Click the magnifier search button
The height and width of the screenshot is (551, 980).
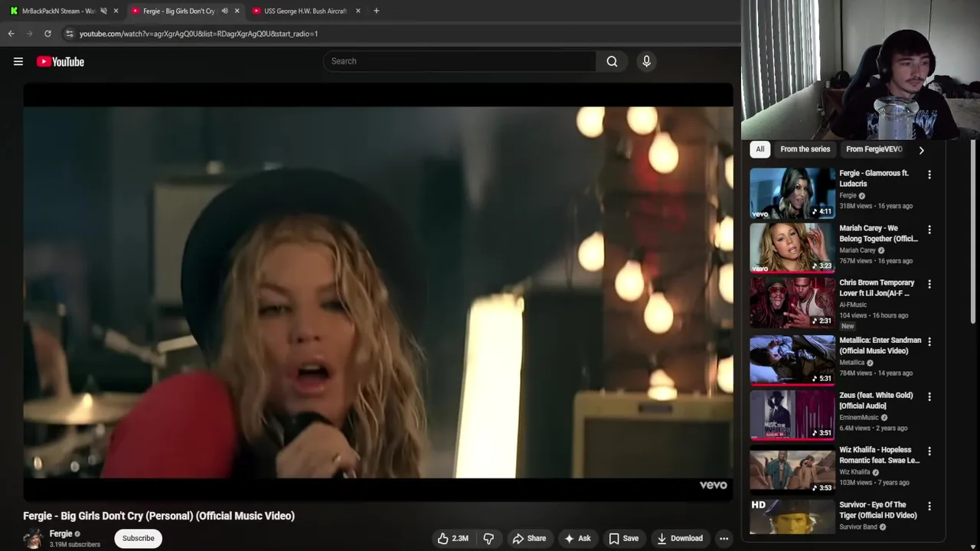tap(612, 61)
